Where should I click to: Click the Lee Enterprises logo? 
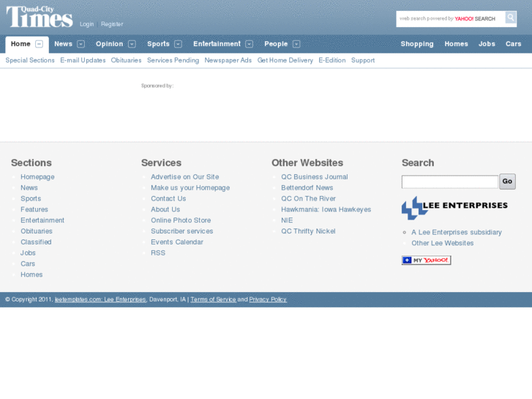pos(454,207)
